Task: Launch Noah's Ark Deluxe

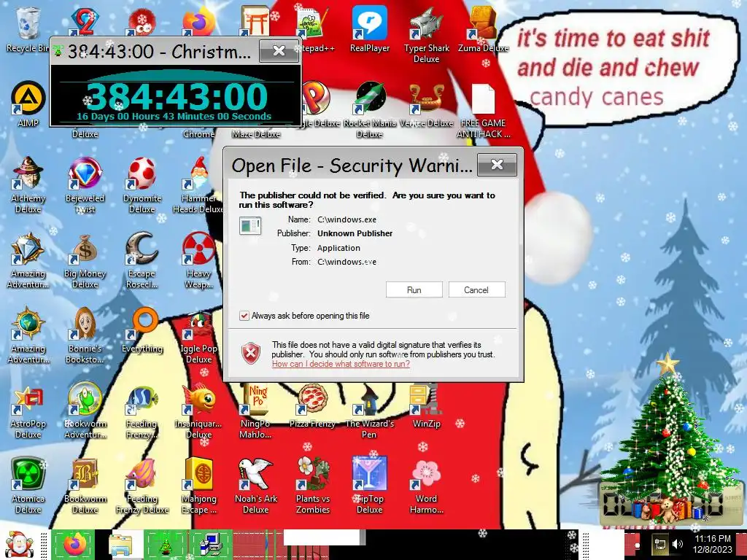Action: (x=256, y=486)
